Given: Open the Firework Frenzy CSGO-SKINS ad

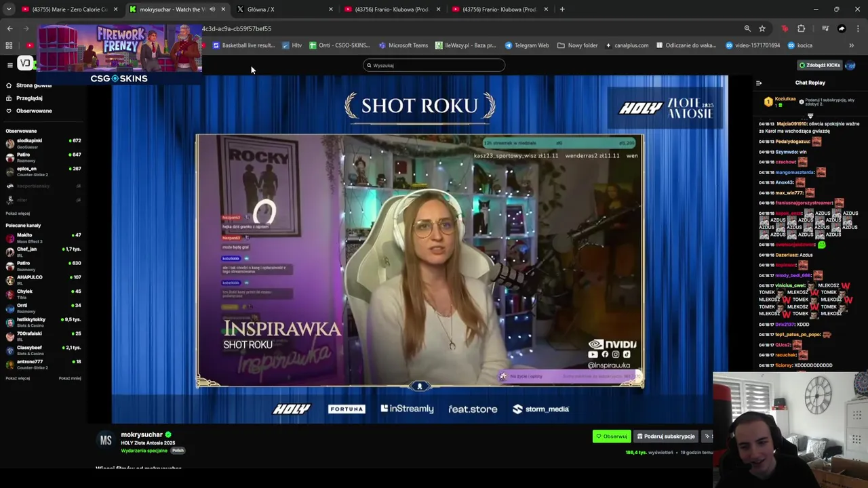Looking at the screenshot, I should [x=119, y=54].
